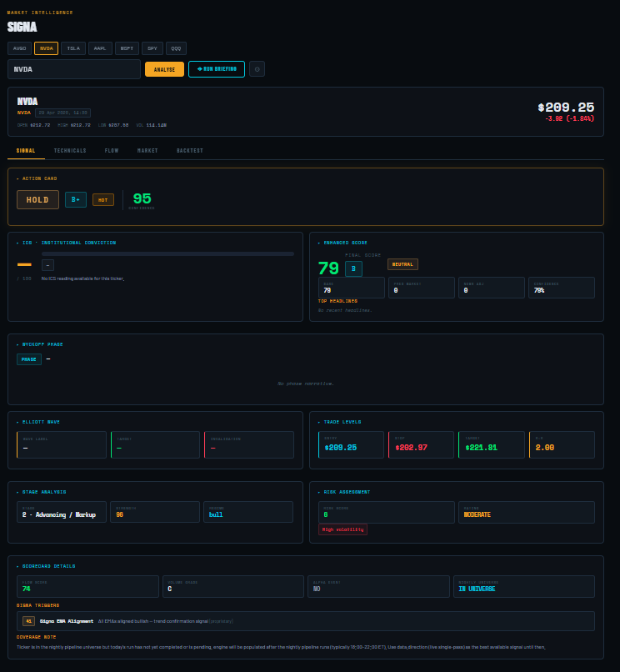The image size is (620, 672).
Task: Click the quote date timestamp badge
Action: coord(62,113)
